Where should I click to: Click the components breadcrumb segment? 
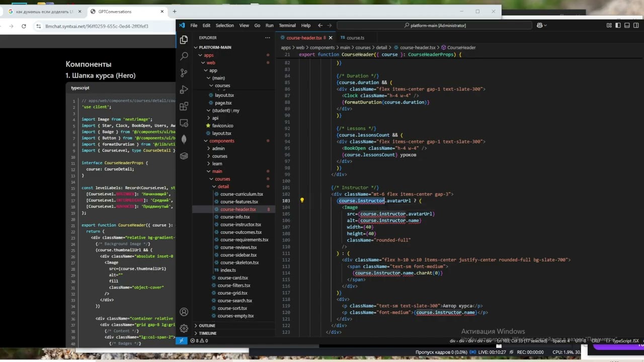(322, 47)
